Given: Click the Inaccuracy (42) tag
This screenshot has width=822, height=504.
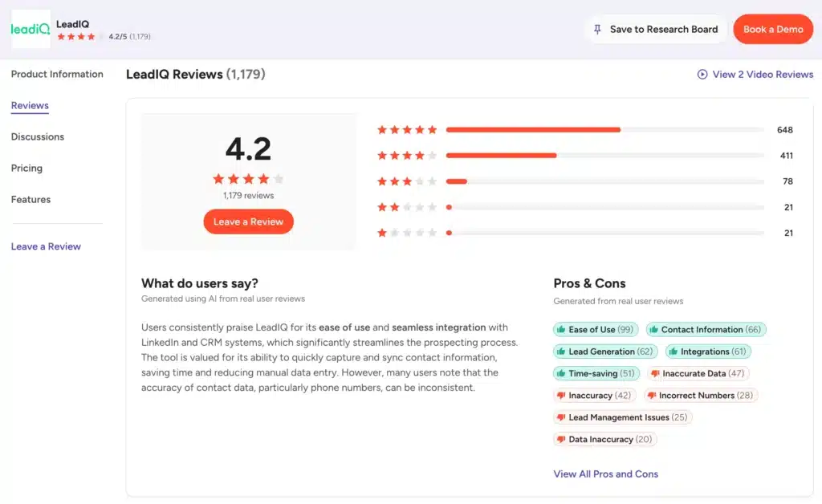Looking at the screenshot, I should [x=595, y=396].
